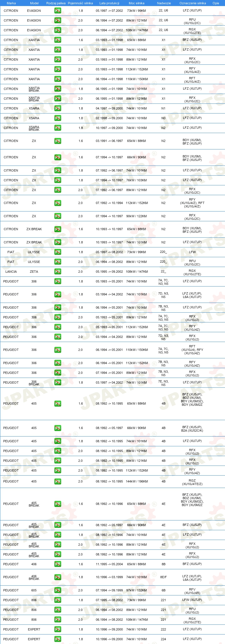Click the RGZ (XU10J4TE/Z) engine code cell
225x644 pixels.
click(x=192, y=482)
